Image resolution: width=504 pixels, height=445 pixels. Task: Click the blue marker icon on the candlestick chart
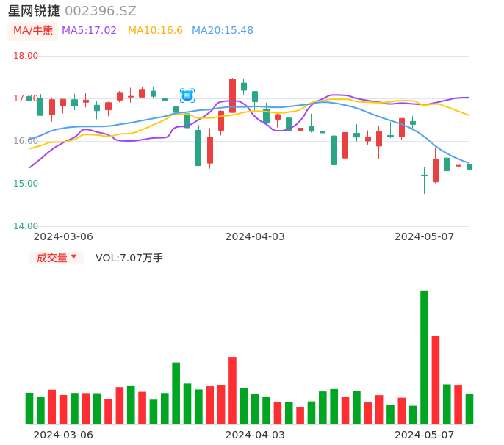click(x=187, y=95)
